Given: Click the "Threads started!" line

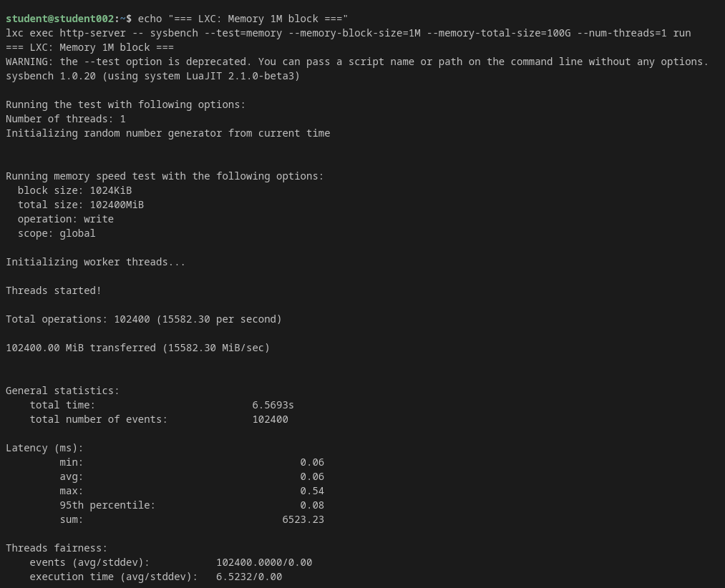Looking at the screenshot, I should (53, 291).
